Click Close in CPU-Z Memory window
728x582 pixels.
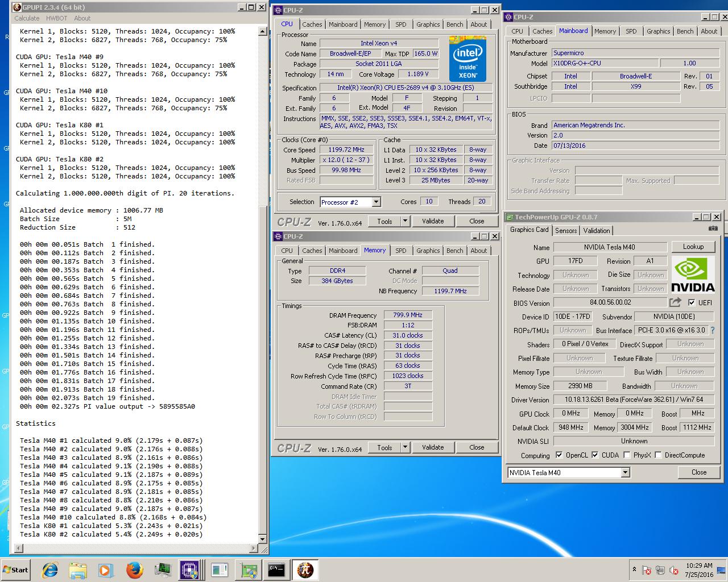pos(477,447)
